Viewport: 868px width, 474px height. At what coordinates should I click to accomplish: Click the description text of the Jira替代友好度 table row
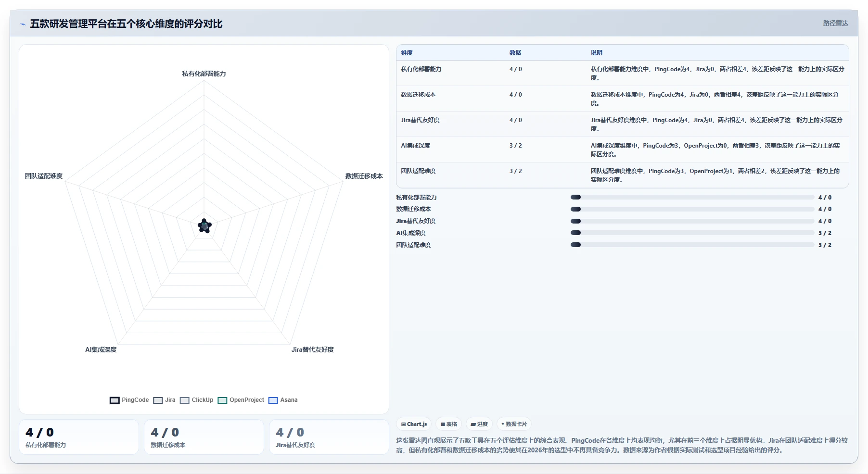point(716,125)
